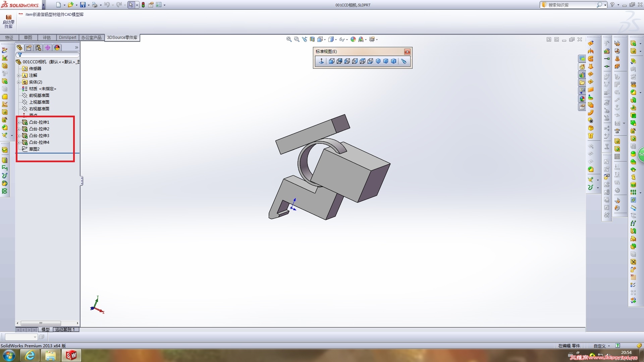Image resolution: width=644 pixels, height=362 pixels.
Task: Click the Previous View icon
Action: pyautogui.click(x=304, y=39)
